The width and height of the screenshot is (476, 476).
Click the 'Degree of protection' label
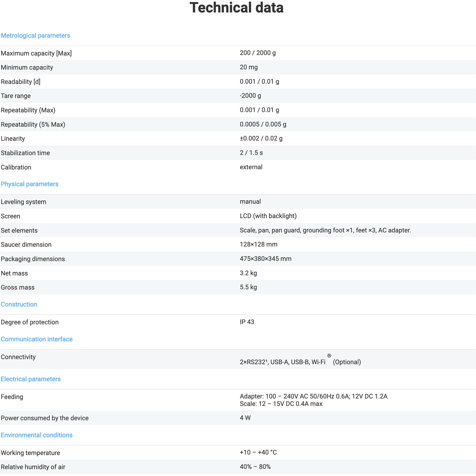click(x=30, y=322)
